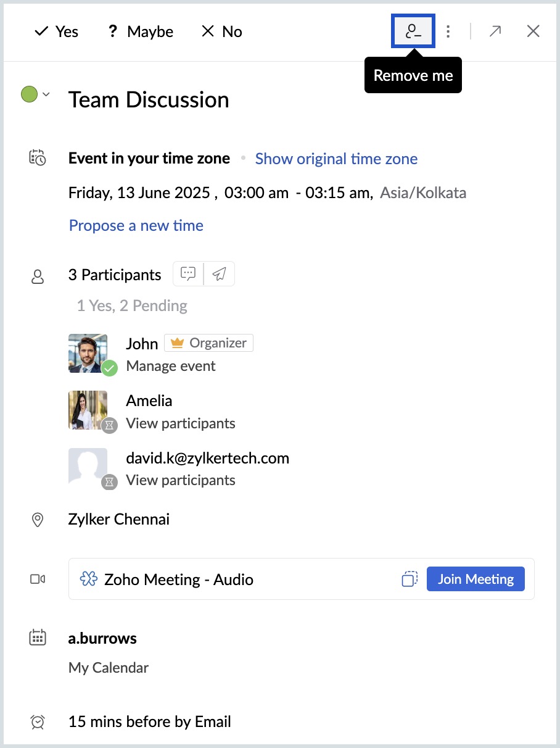560x748 pixels.
Task: Click Amelia's profile photo
Action: pos(88,410)
